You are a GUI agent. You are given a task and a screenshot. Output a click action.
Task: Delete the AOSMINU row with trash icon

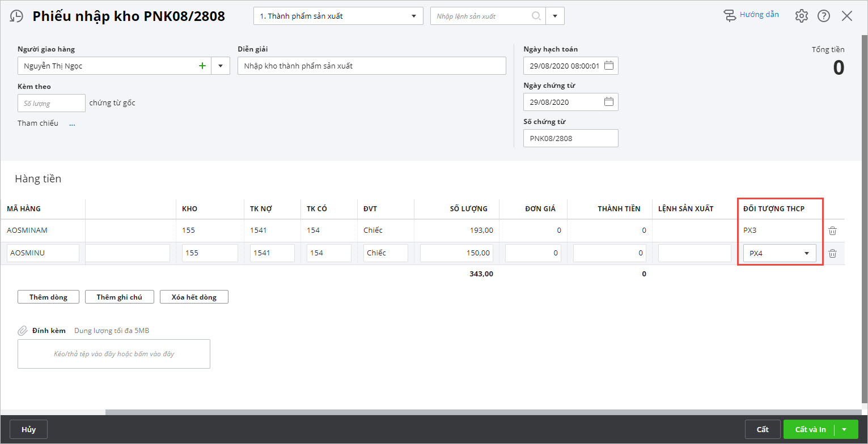click(x=832, y=253)
